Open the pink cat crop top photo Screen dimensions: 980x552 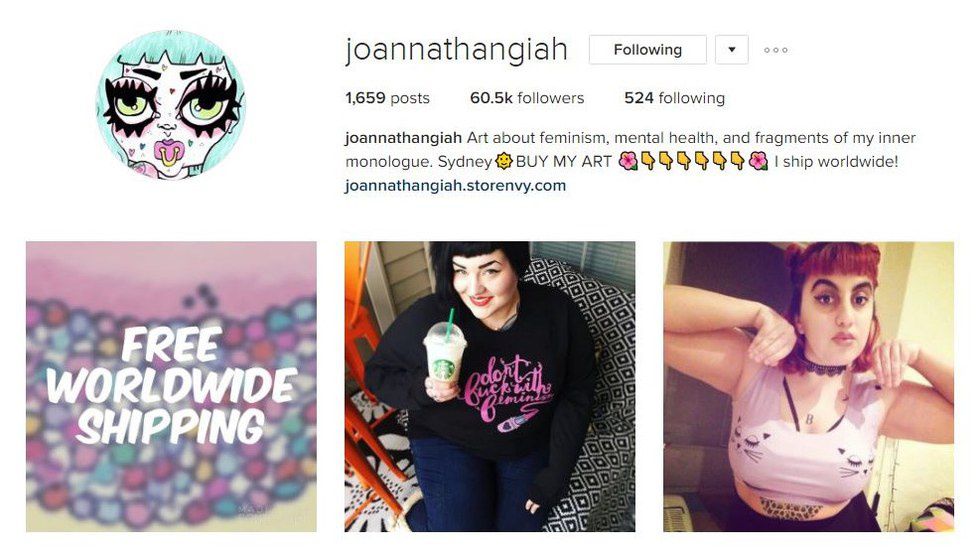[809, 387]
